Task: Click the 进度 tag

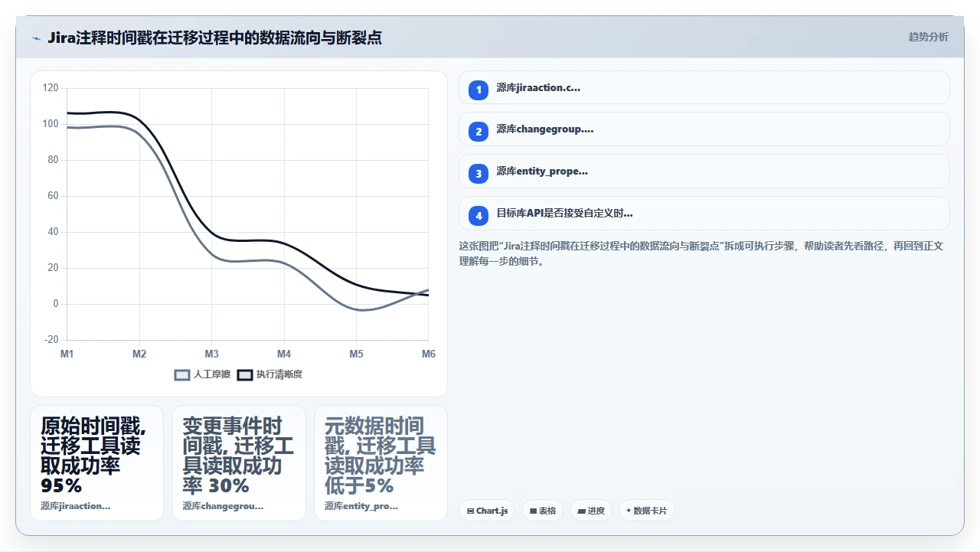Action: coord(591,511)
